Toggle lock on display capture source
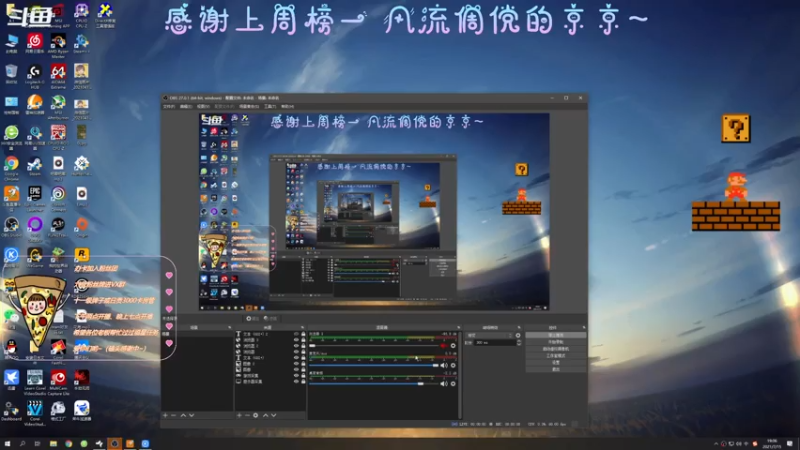The image size is (800, 450). 303,382
